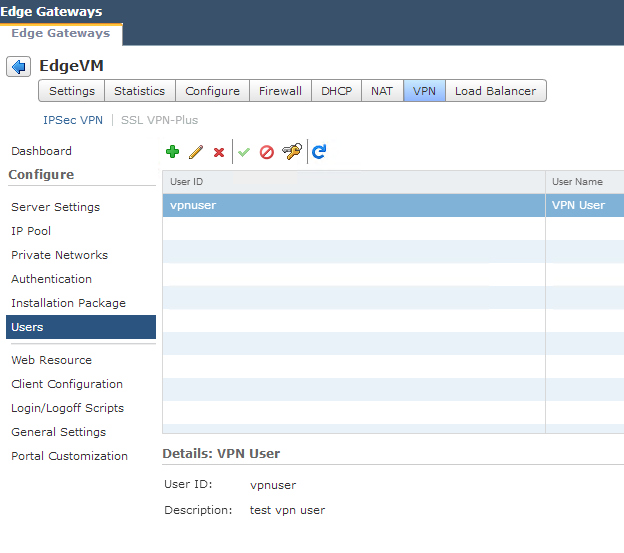The image size is (624, 553).
Task: Go to Server Settings in sidebar
Action: [55, 207]
